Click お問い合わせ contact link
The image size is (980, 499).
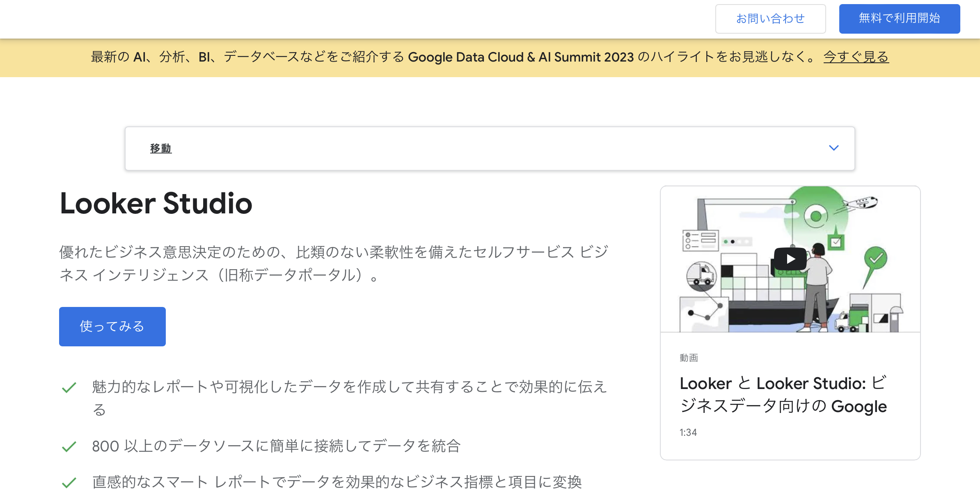click(769, 18)
